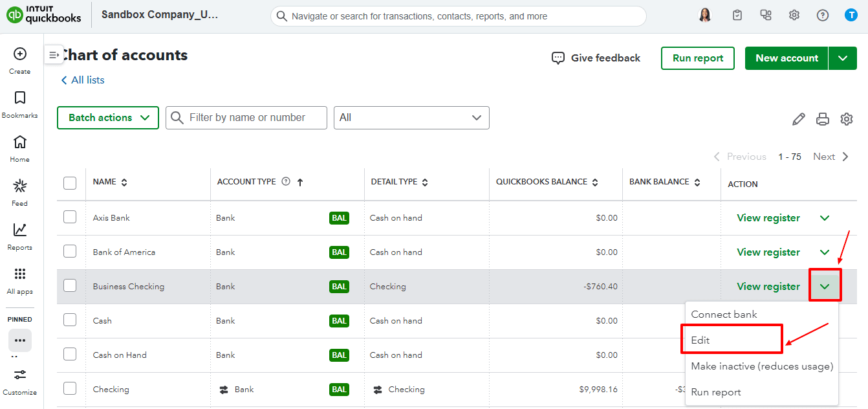Click the Run report button

(697, 58)
